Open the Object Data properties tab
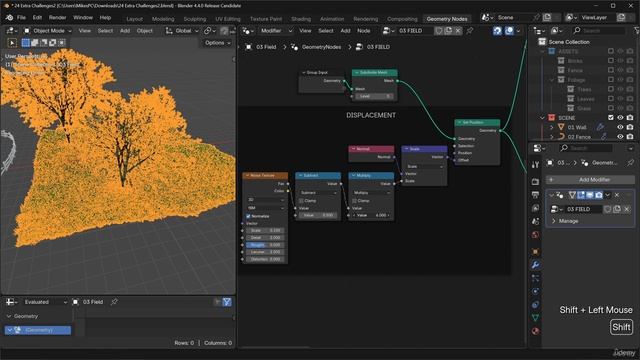640x360 pixels. click(536, 318)
